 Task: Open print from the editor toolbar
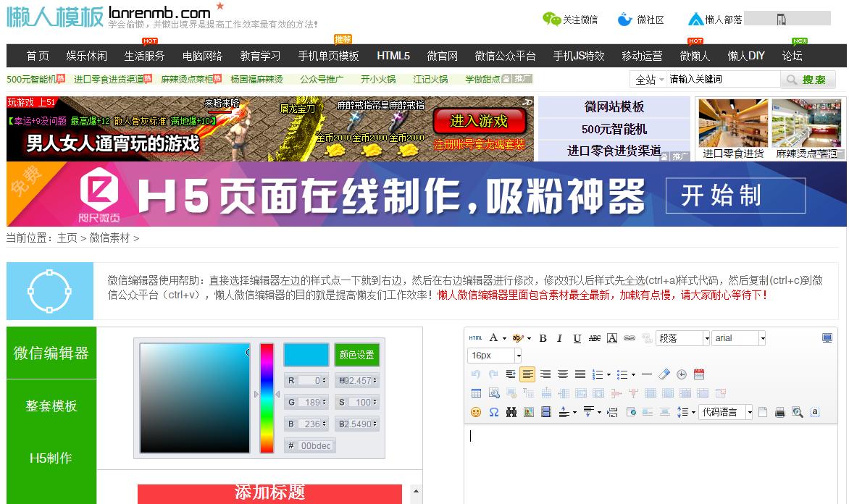coord(779,411)
